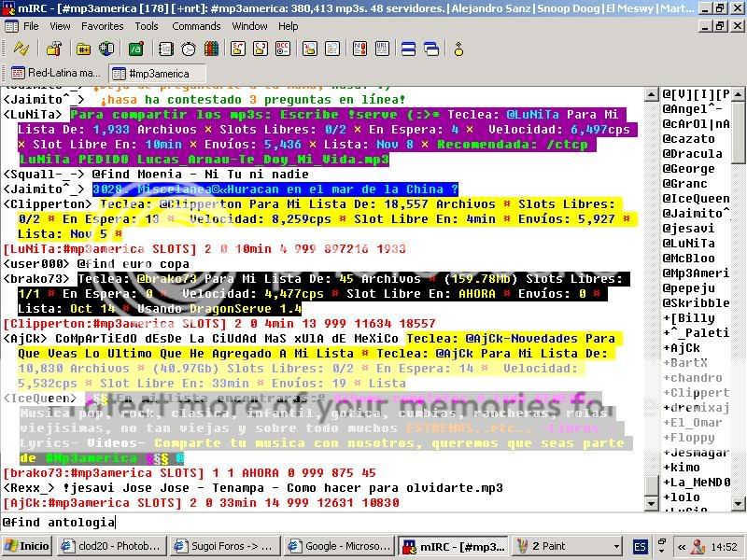Open the DCC Options toolbar icon
The width and height of the screenshot is (747, 560).
coord(283,49)
